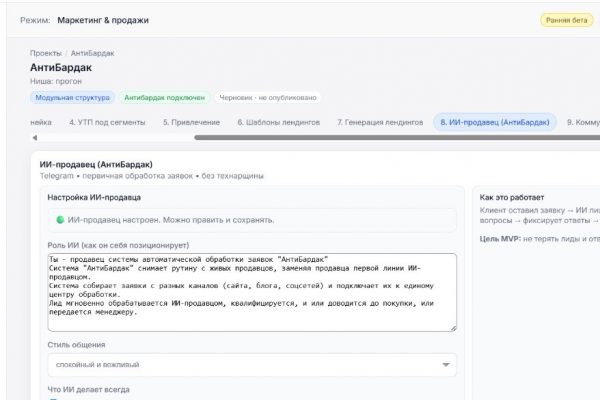Click the 'Цель MVP' text line
600x400 pixels.
(x=540, y=239)
